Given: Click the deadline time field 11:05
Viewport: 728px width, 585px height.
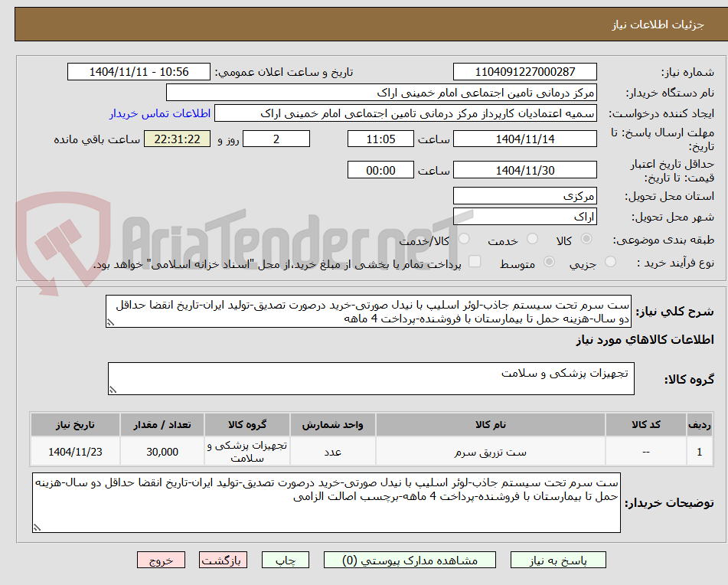Looking at the screenshot, I should pos(380,139).
